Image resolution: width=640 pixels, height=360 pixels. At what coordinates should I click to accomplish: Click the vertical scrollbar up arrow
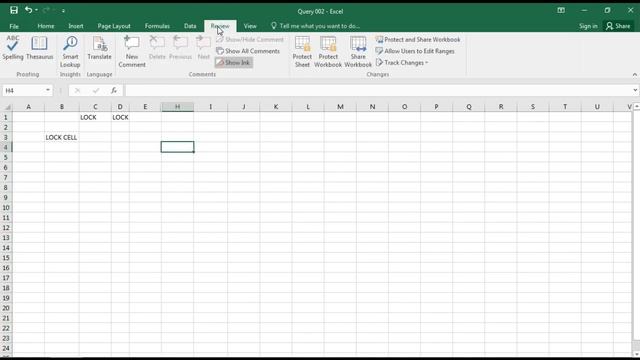pyautogui.click(x=636, y=107)
